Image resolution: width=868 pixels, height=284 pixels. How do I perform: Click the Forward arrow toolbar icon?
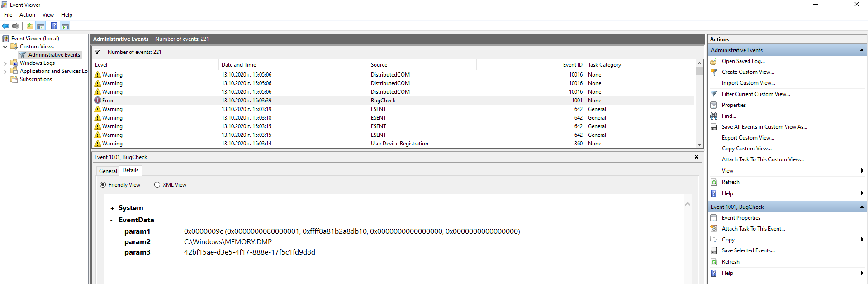pos(16,26)
